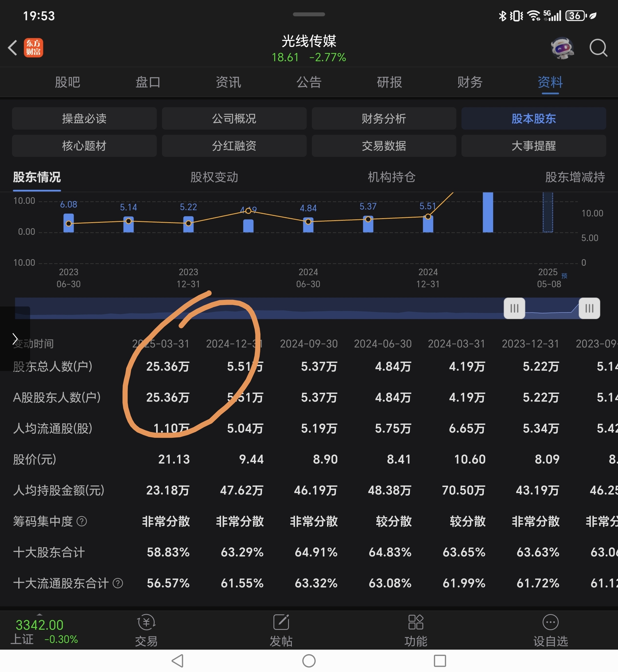The height and width of the screenshot is (672, 618).
Task: Tap the 人均持股金额 value 70.50万
Action: [464, 490]
